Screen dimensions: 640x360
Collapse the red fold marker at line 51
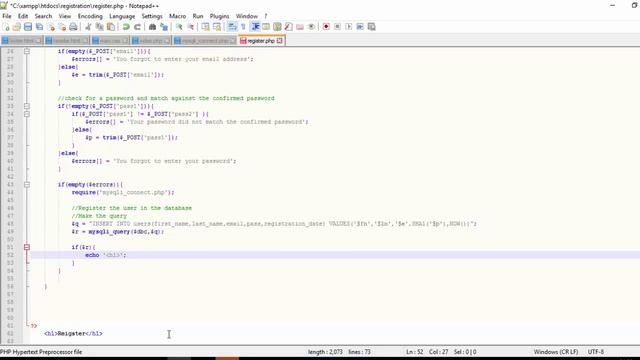tap(27, 247)
